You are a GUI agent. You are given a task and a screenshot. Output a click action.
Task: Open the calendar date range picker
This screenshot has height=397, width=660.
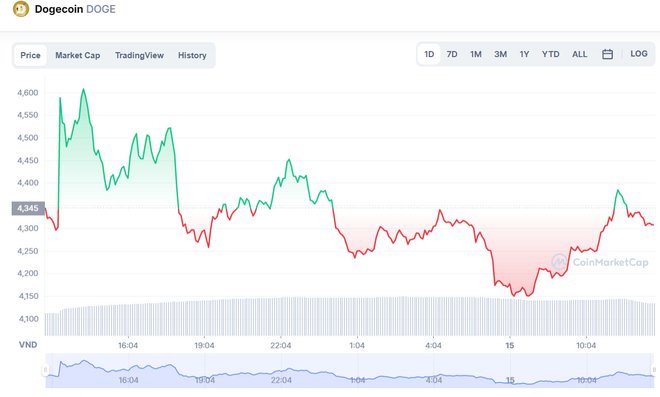(x=607, y=54)
